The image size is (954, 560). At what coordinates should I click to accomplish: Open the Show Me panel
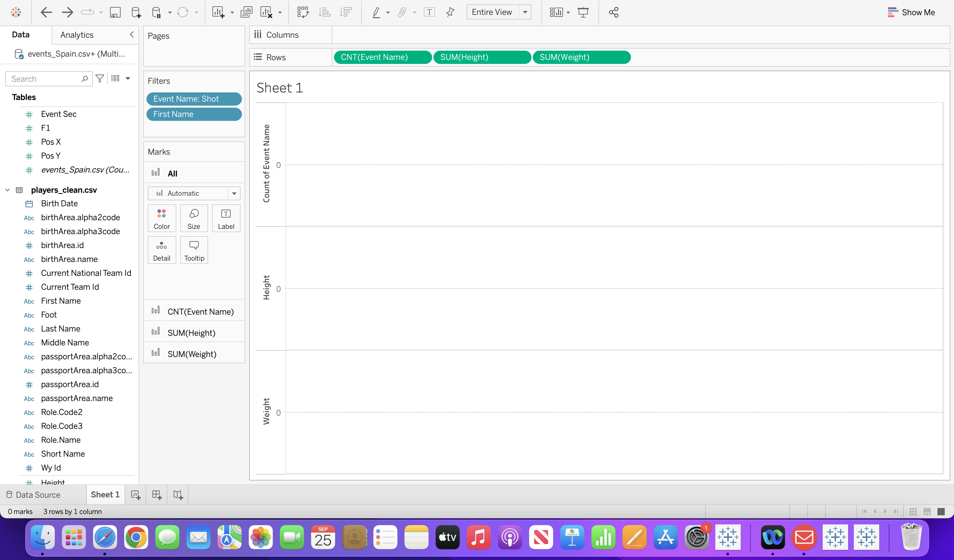(912, 12)
